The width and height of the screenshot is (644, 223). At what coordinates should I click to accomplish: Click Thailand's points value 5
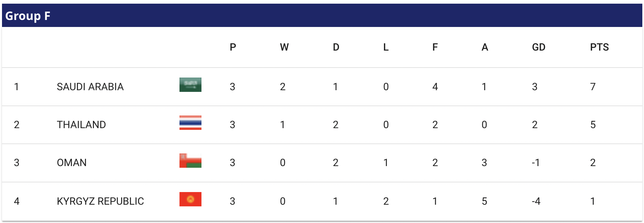point(593,125)
